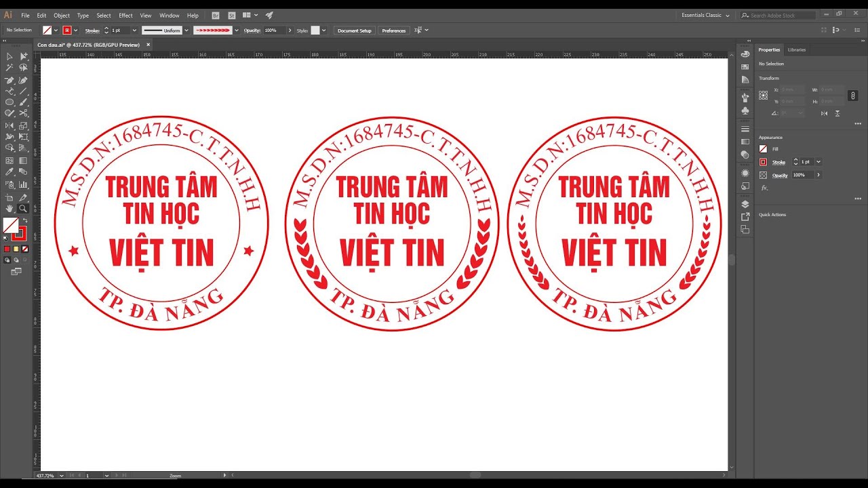Open Essentials Classic workspace switcher
The image size is (868, 488).
pos(705,15)
